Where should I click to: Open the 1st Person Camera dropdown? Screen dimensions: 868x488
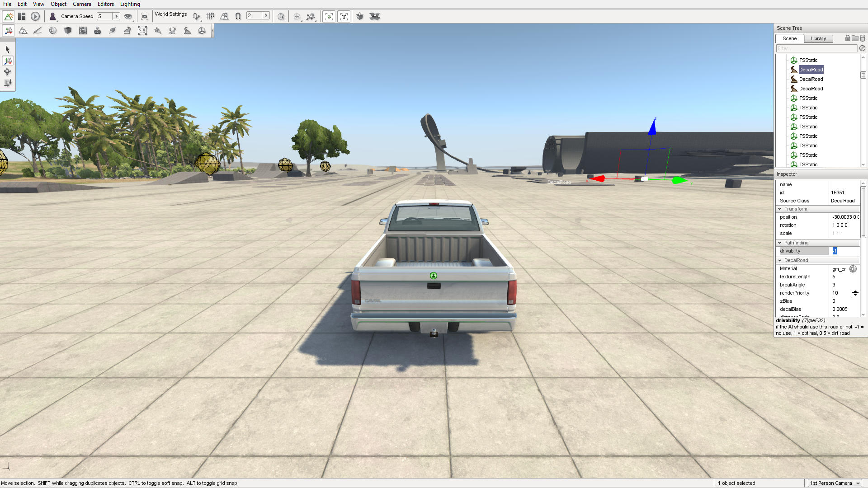click(835, 483)
